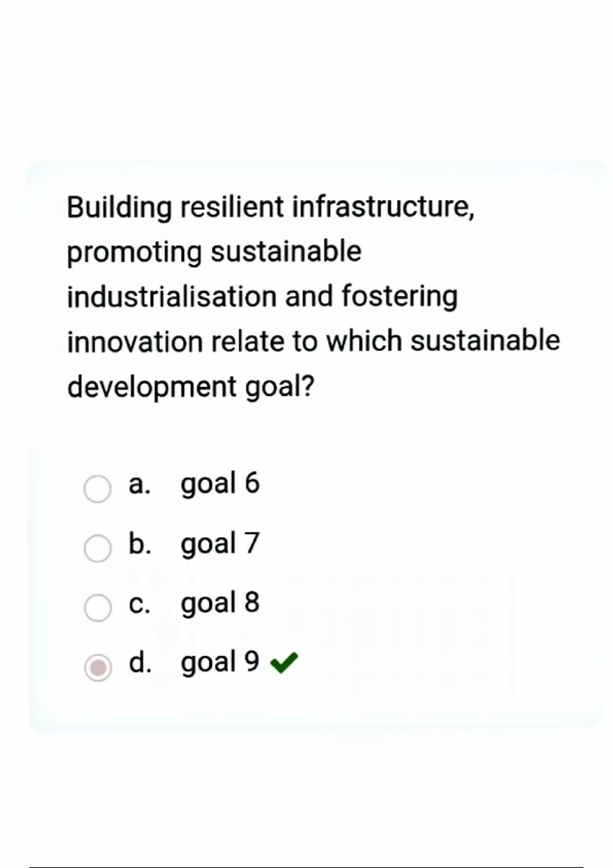
Task: Click the "b." option letter
Action: (x=139, y=543)
